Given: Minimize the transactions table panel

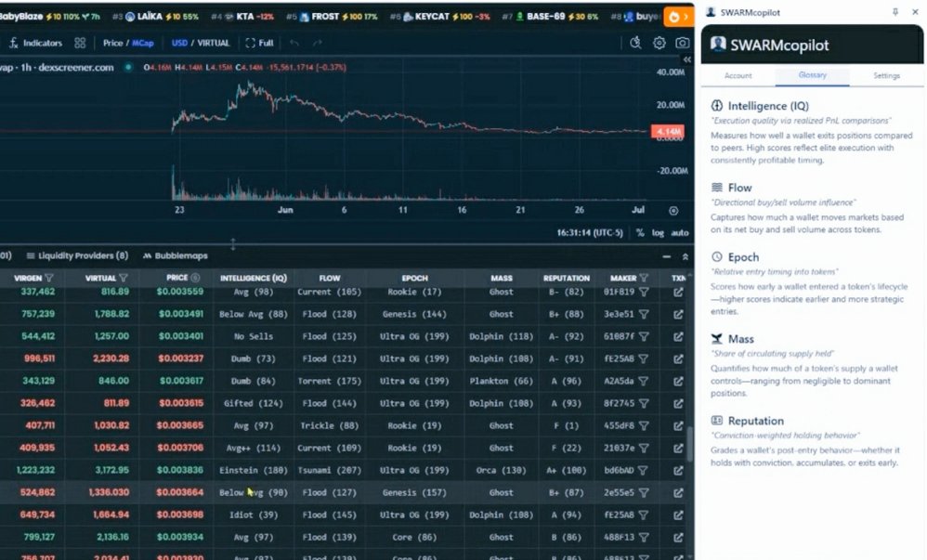Looking at the screenshot, I should pyautogui.click(x=667, y=256).
